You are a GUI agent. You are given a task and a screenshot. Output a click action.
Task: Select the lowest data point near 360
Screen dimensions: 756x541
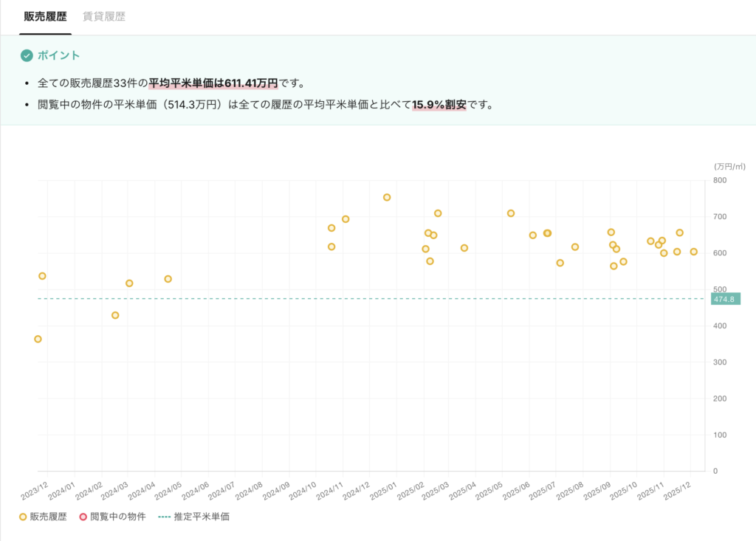click(38, 339)
